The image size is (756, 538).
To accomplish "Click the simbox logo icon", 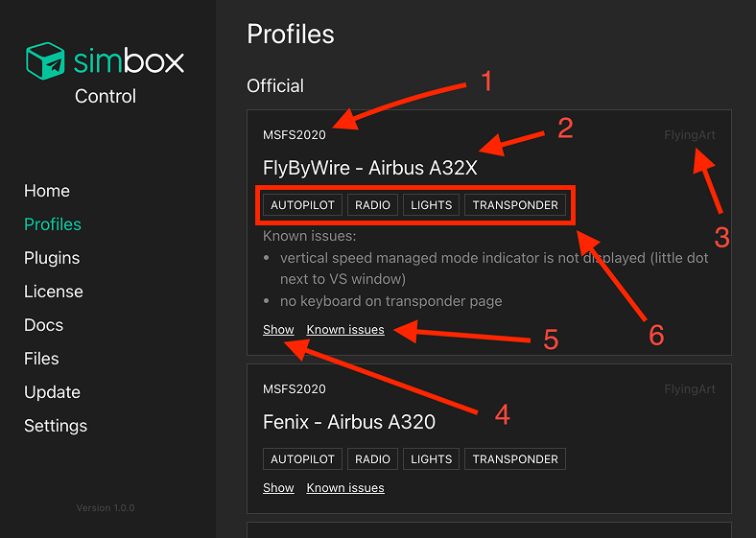I will tap(45, 60).
